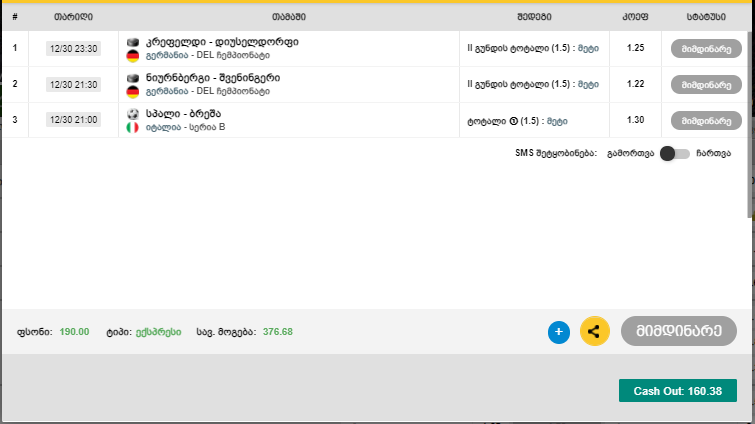Click odds value 1.22
755x424 pixels.
coord(635,84)
